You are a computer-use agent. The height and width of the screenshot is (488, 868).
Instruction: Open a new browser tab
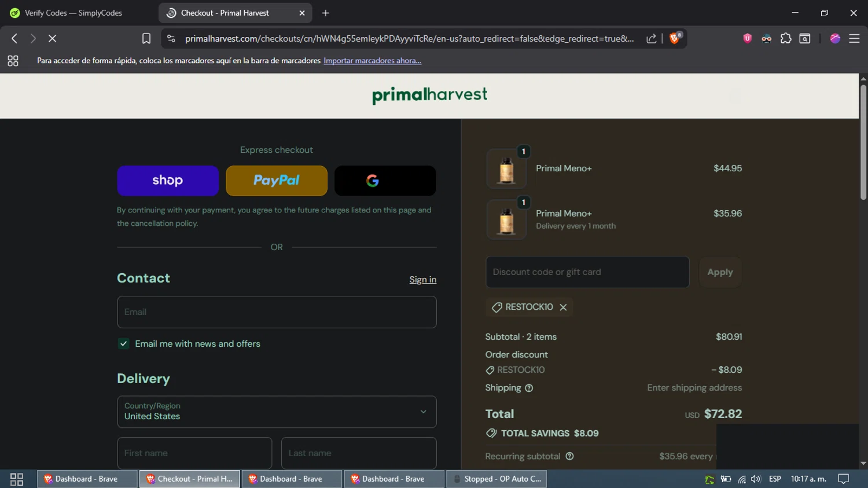pyautogui.click(x=325, y=13)
